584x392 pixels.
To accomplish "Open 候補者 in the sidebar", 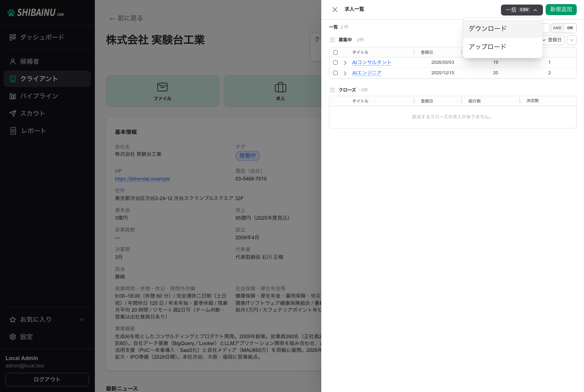I will (x=47, y=62).
